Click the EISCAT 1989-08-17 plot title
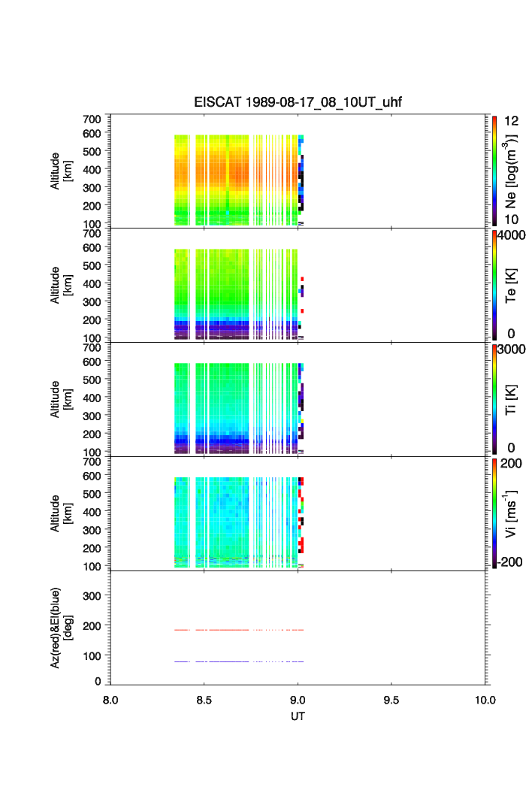This screenshot has height=799, width=532. tap(298, 103)
